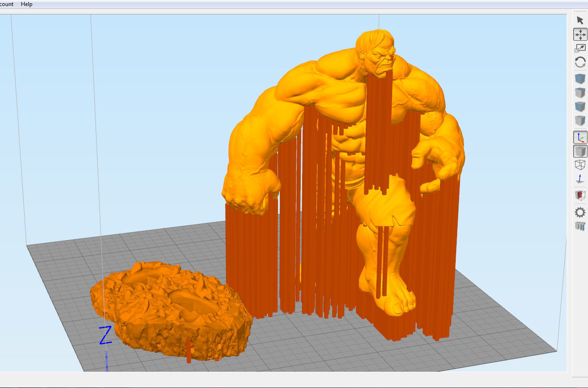Switch to side view cube icon
The image size is (588, 388).
tap(580, 121)
